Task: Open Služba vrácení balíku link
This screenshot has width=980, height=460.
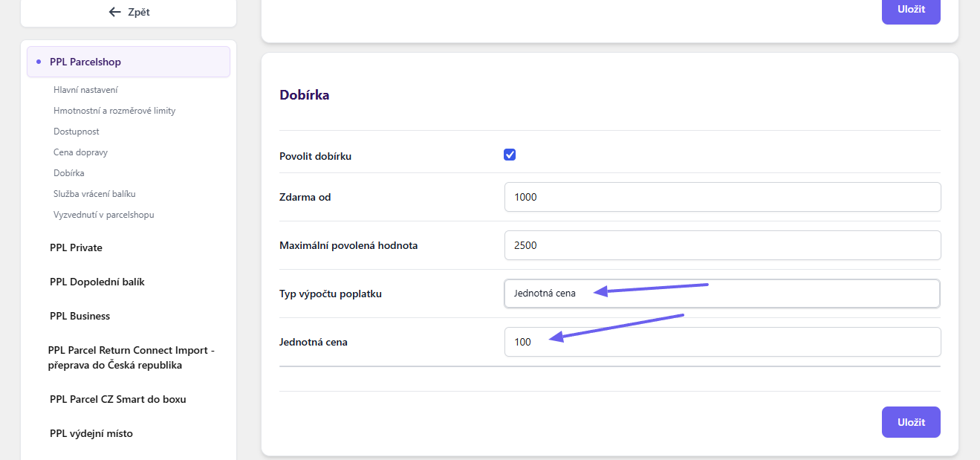Action: tap(94, 194)
